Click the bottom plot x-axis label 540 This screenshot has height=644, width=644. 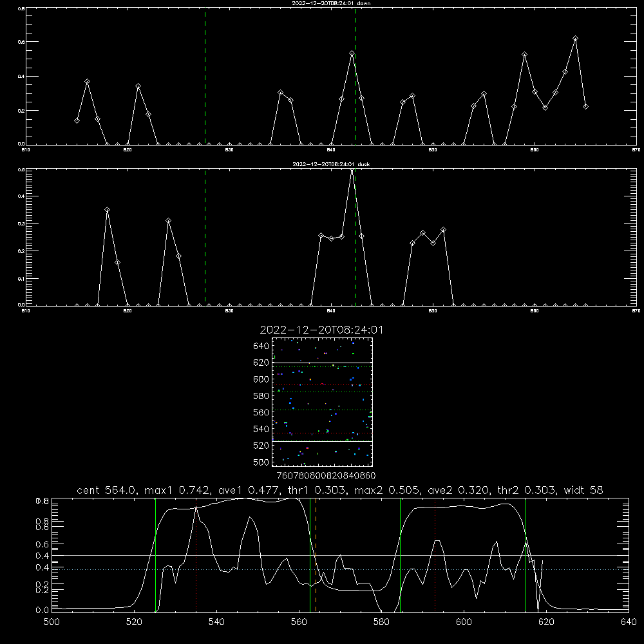click(216, 622)
